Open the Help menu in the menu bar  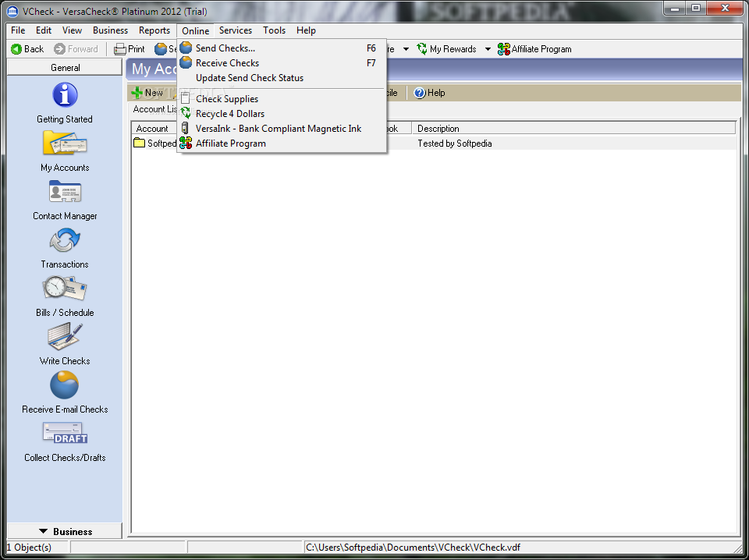(306, 30)
